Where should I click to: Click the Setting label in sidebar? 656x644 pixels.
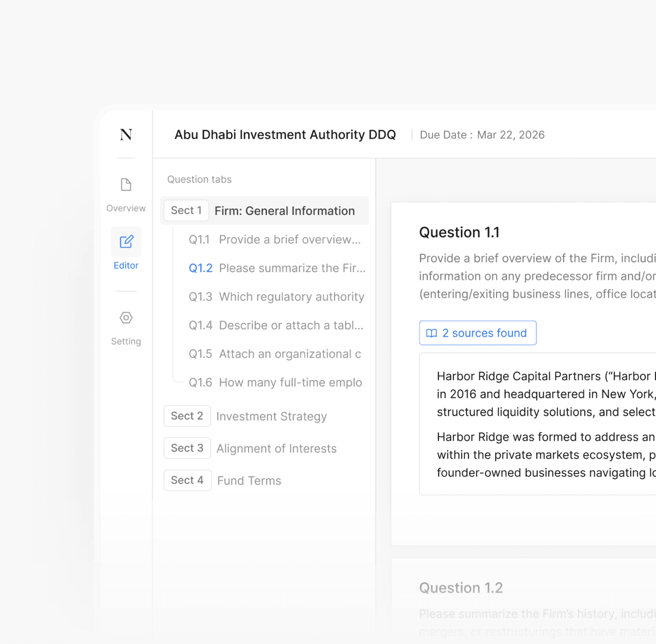(126, 341)
